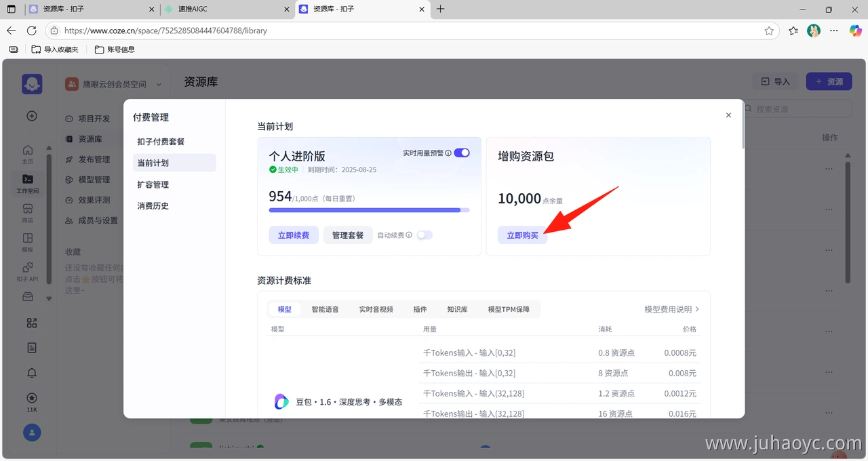This screenshot has width=868, height=461.
Task: Click the 管理套餐 button
Action: pos(348,235)
